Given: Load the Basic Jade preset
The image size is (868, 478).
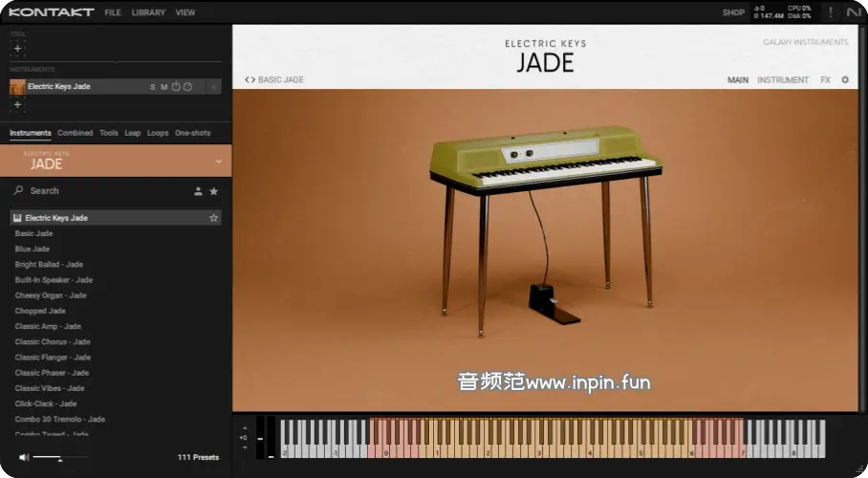Looking at the screenshot, I should [33, 233].
